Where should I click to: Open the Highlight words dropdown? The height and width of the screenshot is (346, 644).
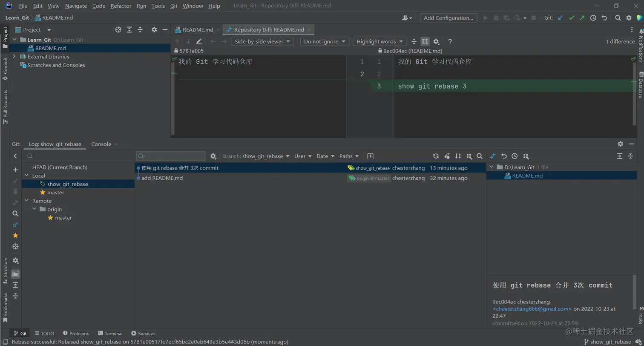(x=379, y=41)
